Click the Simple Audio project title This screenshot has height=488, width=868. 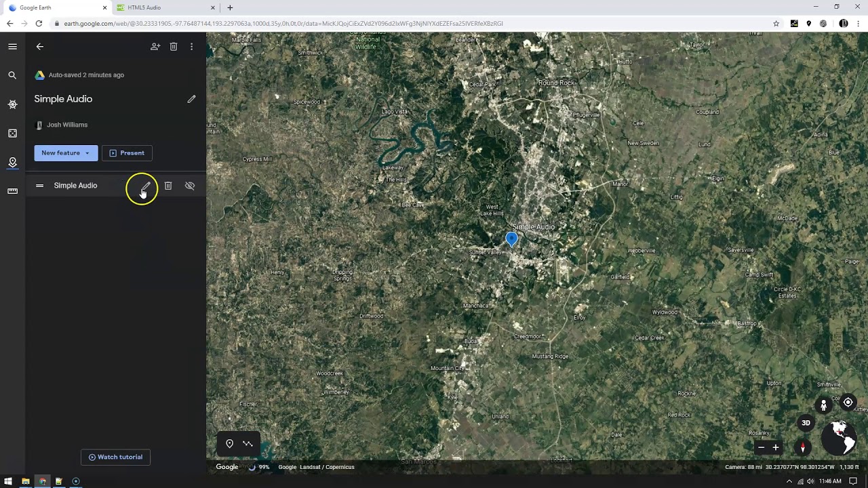(63, 99)
